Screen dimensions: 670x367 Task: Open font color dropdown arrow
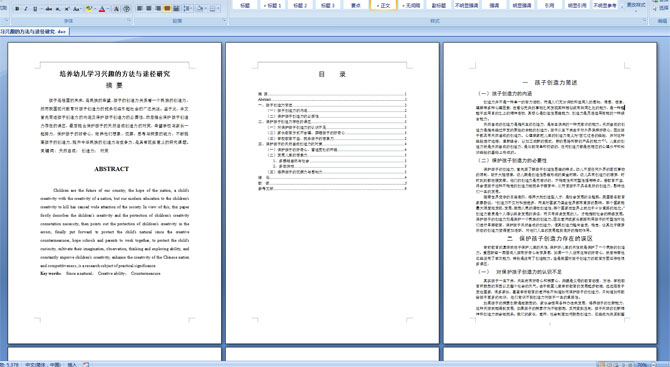(108, 9)
